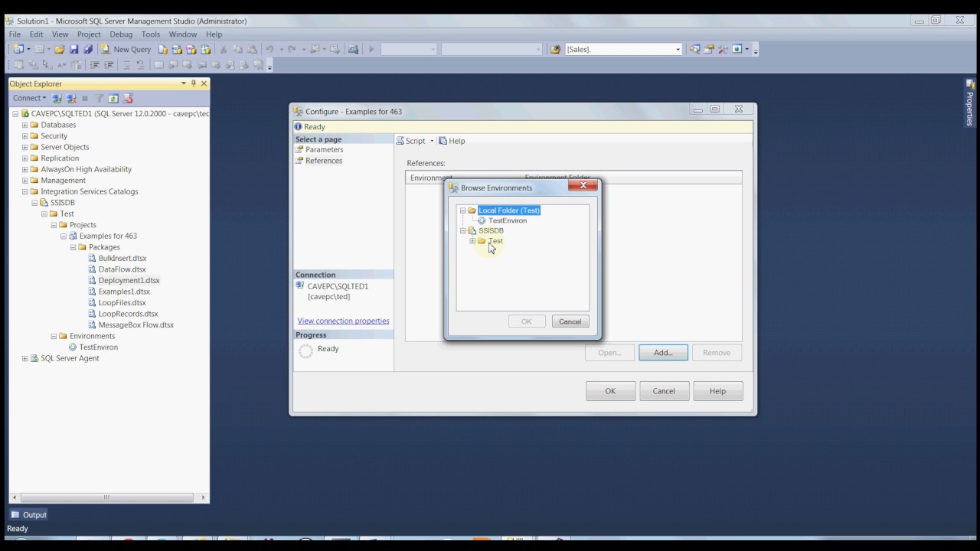Select the Parameters page

click(x=324, y=150)
